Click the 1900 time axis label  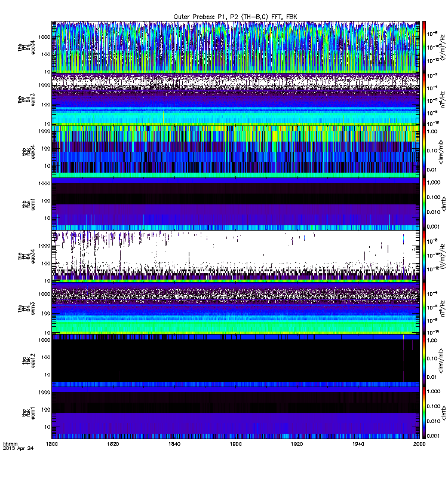coord(235,444)
